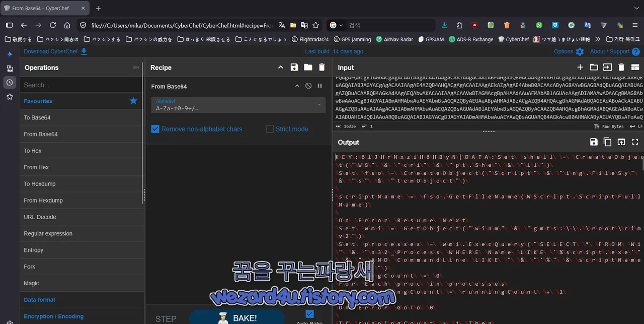The width and height of the screenshot is (644, 324).
Task: Collapse all operations in Recipe header
Action: 281,68
